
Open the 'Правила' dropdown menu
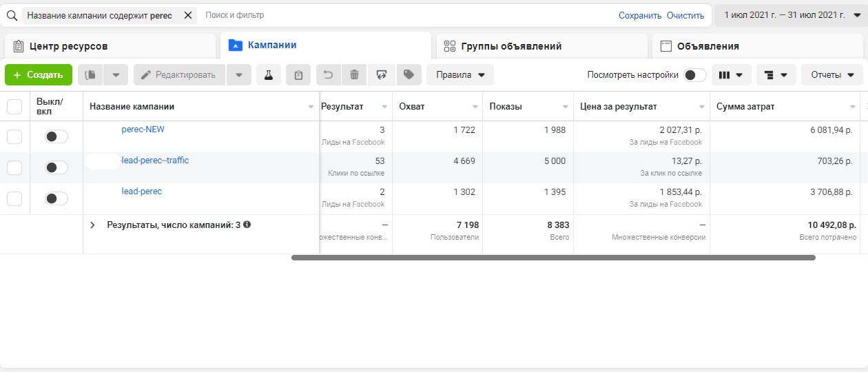point(461,75)
